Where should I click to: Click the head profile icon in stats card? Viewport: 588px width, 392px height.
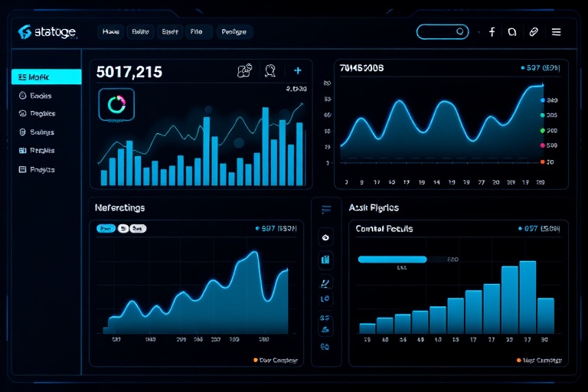(x=270, y=70)
